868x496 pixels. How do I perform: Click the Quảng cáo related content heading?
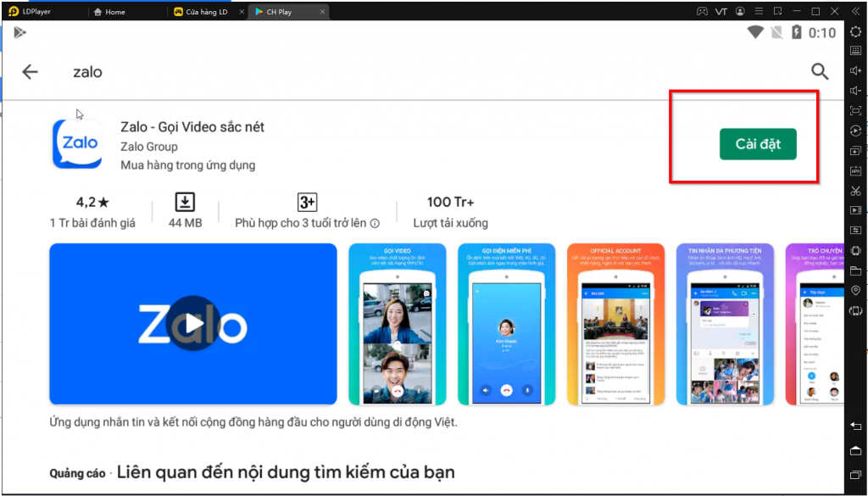click(252, 472)
